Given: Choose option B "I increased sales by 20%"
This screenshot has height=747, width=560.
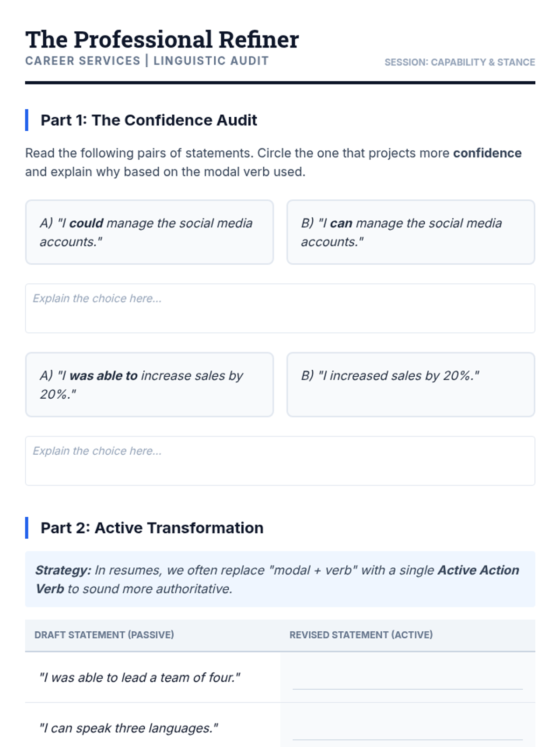Looking at the screenshot, I should click(411, 384).
